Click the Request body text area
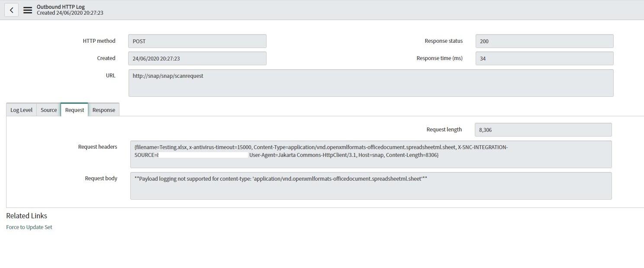Screen dimensions: 644x268 [371, 186]
